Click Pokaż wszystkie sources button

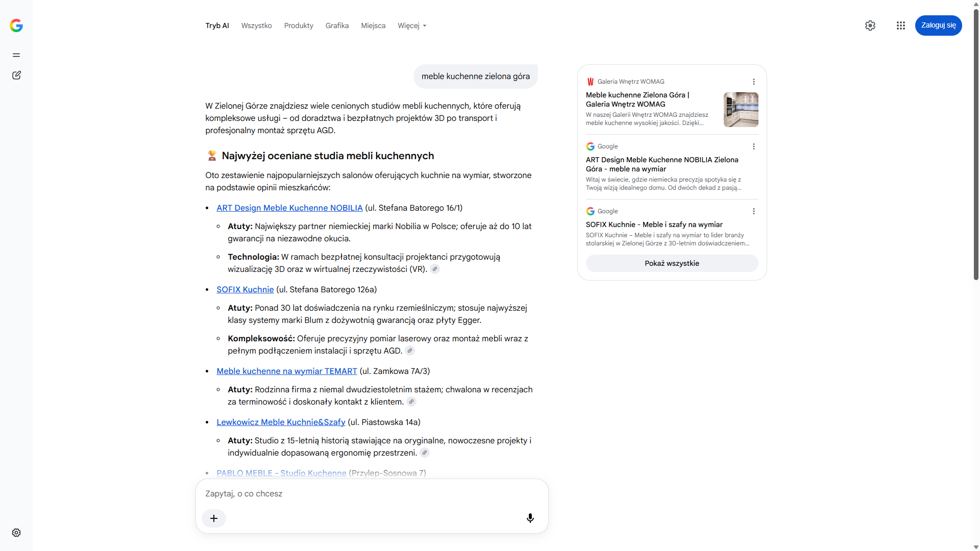click(672, 263)
